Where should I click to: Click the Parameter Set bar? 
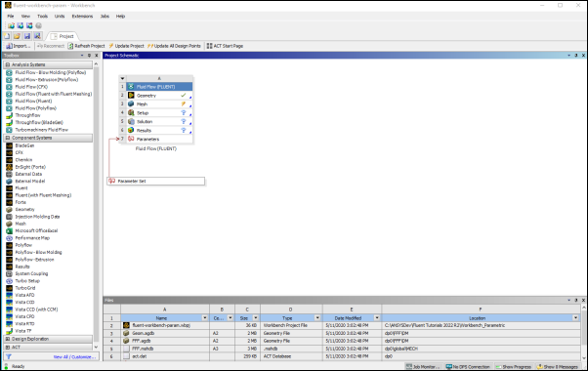tap(156, 181)
